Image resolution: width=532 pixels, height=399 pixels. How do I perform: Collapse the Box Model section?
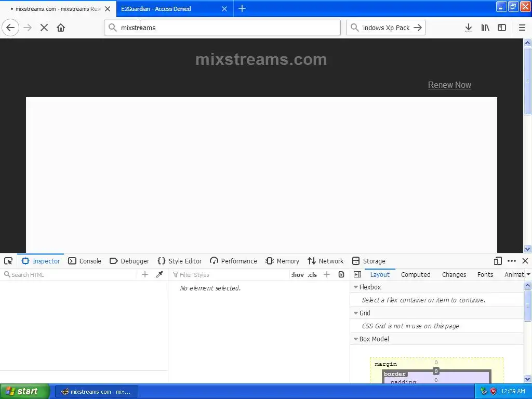(x=356, y=339)
